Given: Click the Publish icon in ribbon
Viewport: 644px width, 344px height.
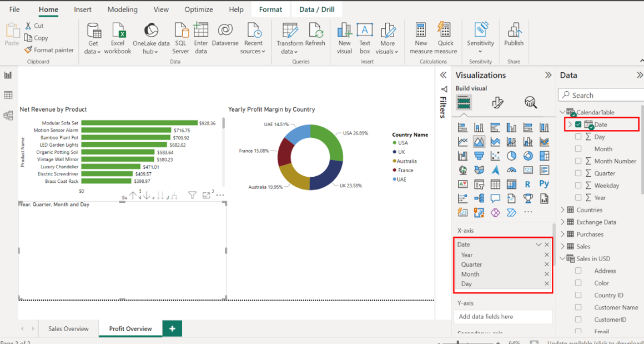Looking at the screenshot, I should pyautogui.click(x=514, y=32).
